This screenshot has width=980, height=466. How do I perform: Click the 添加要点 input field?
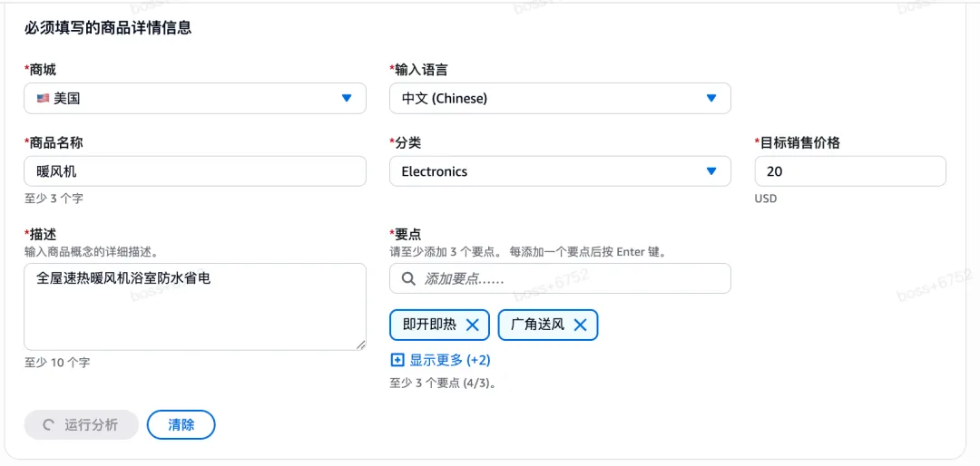[x=560, y=278]
